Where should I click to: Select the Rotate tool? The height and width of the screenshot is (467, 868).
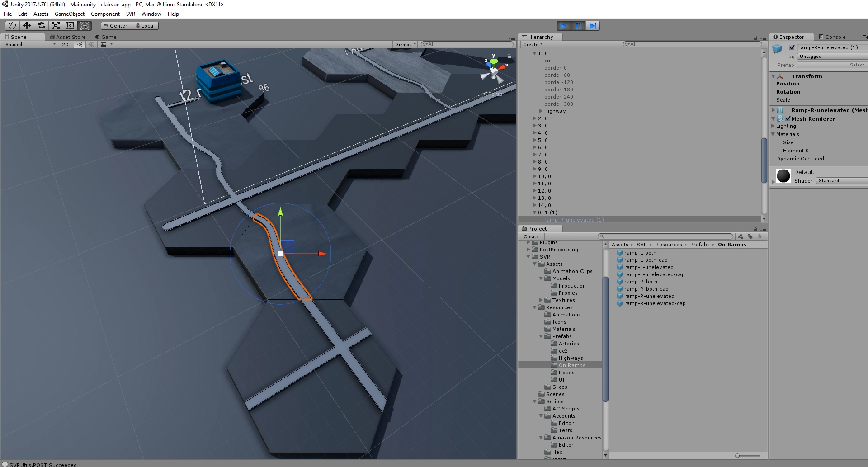[41, 26]
